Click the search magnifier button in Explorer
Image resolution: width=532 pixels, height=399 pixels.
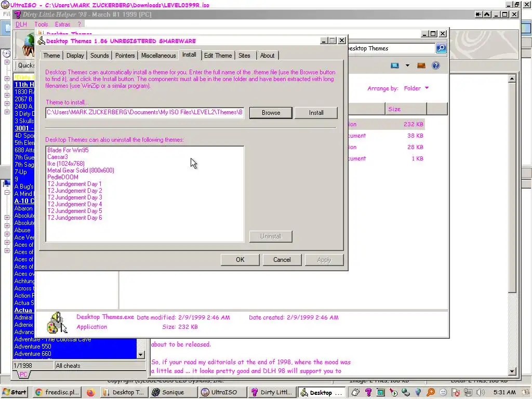(x=441, y=48)
